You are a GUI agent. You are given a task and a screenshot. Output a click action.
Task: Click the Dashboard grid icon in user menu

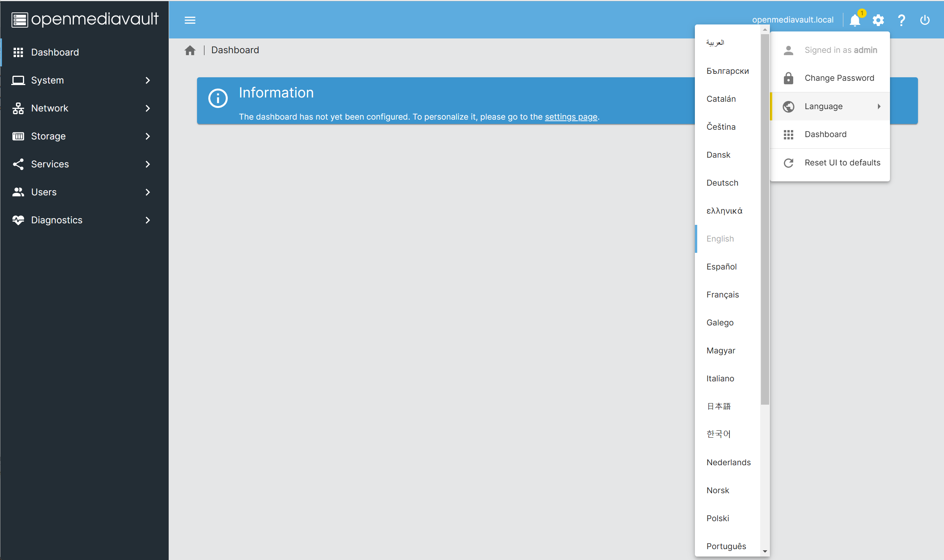click(789, 134)
